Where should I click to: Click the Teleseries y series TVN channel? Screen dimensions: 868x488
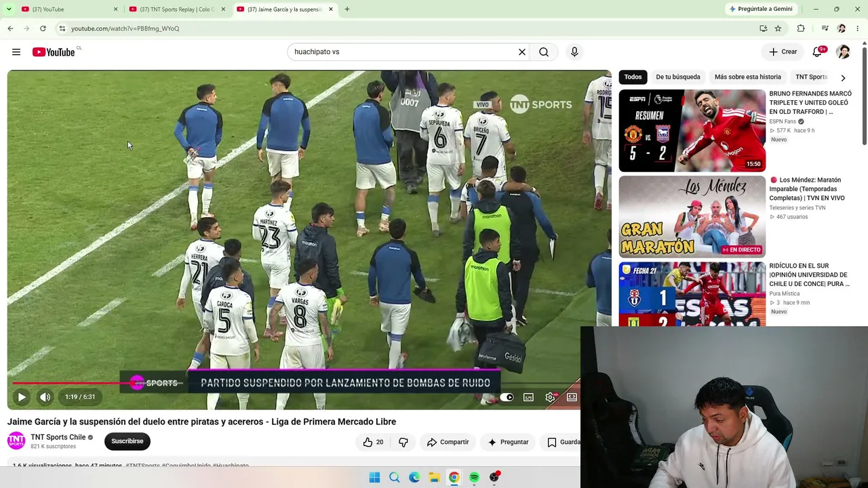coord(797,208)
